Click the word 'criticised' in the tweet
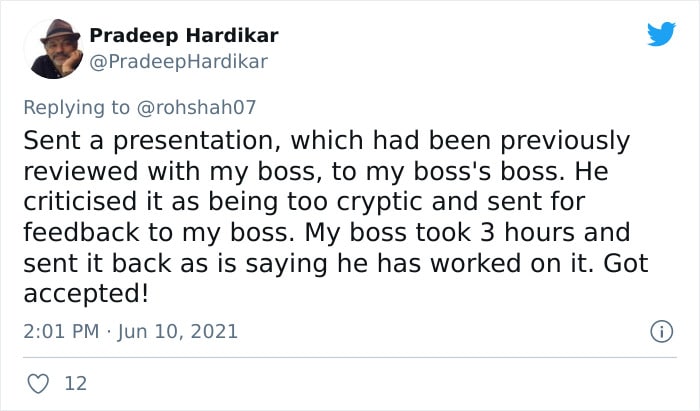Screen dimensions: 700x411 coord(80,202)
